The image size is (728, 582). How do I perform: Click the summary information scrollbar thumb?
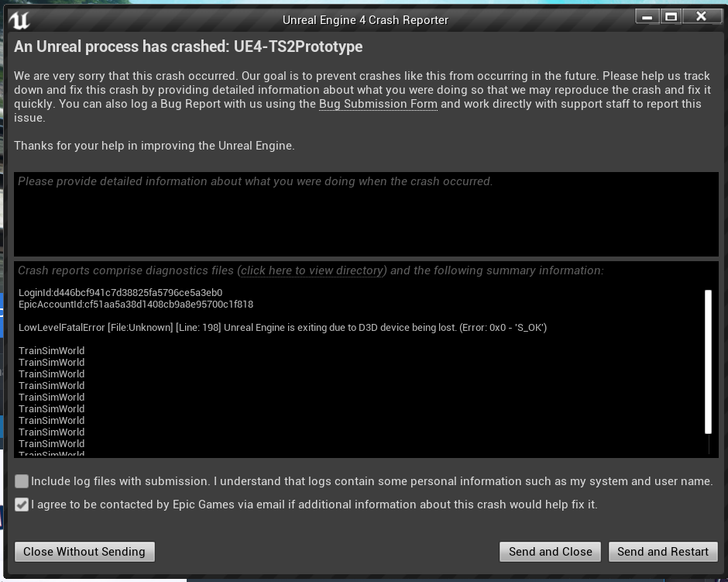(x=708, y=362)
